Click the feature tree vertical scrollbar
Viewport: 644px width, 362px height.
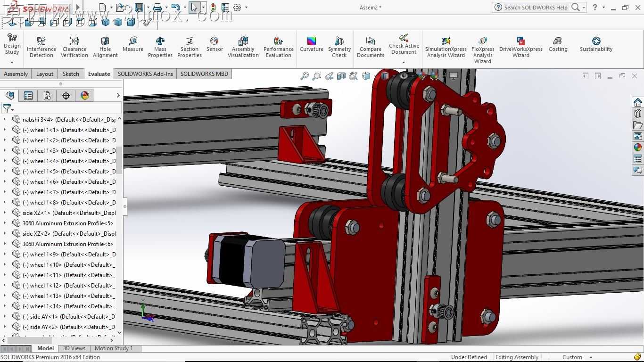tap(119, 160)
